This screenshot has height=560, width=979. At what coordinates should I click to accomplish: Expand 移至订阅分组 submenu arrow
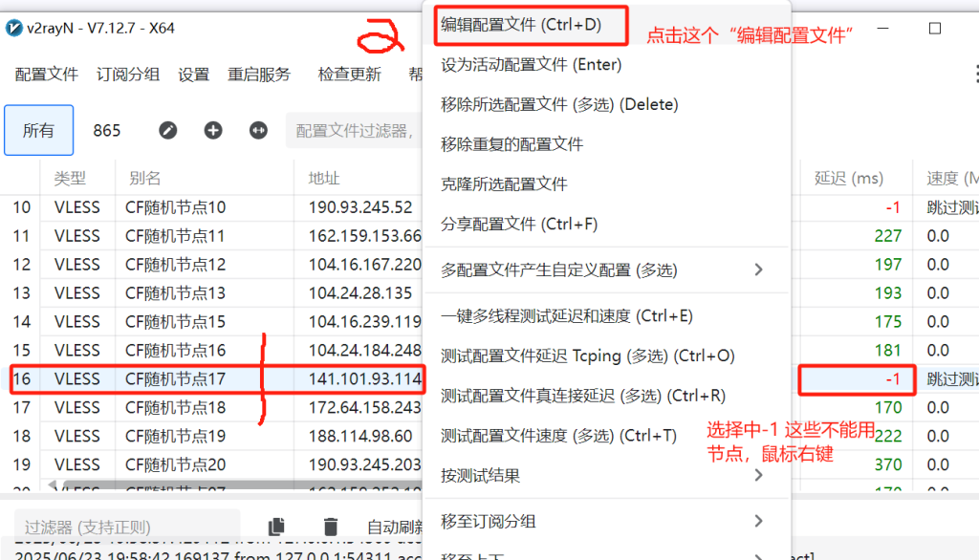(758, 521)
